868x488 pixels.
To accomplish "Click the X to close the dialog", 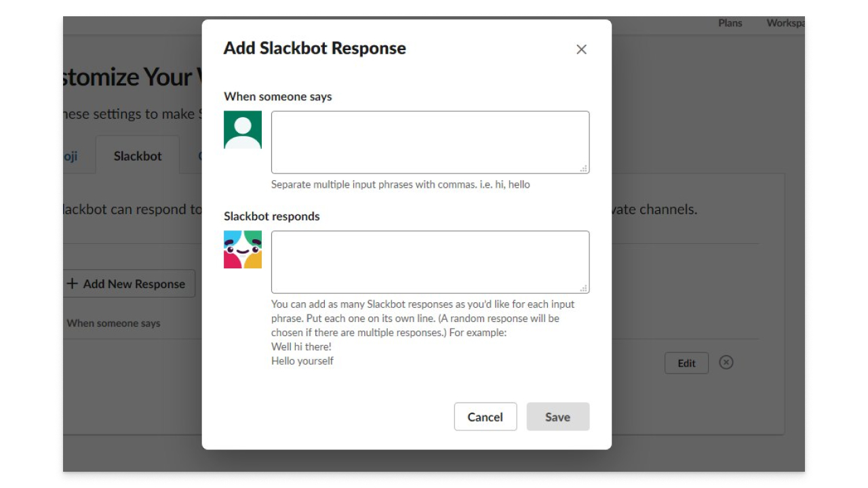I will (x=581, y=49).
